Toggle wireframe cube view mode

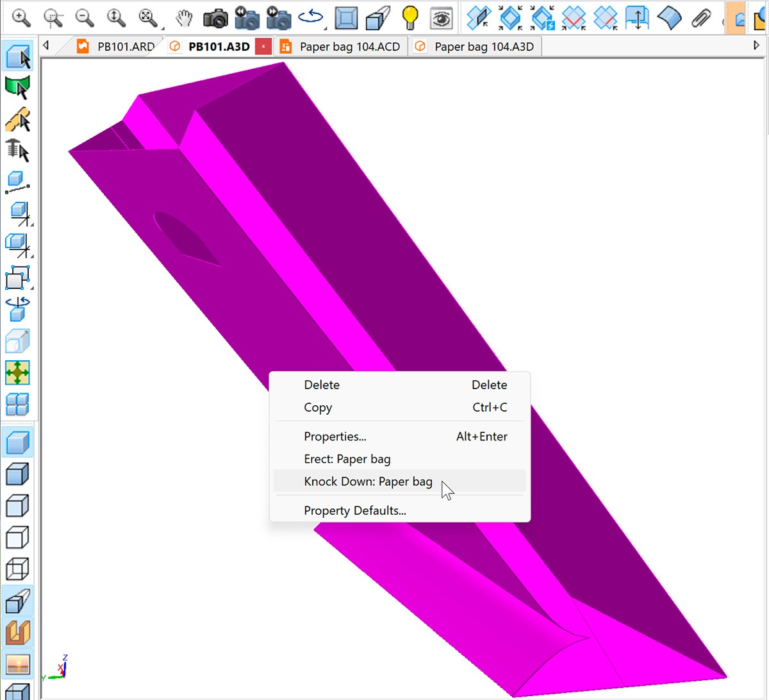point(17,569)
